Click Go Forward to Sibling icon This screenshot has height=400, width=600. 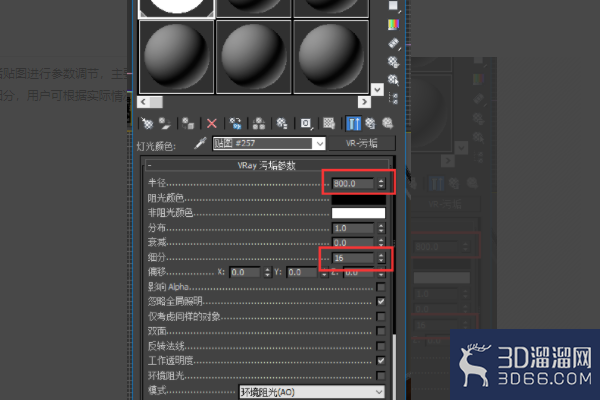pyautogui.click(x=387, y=123)
